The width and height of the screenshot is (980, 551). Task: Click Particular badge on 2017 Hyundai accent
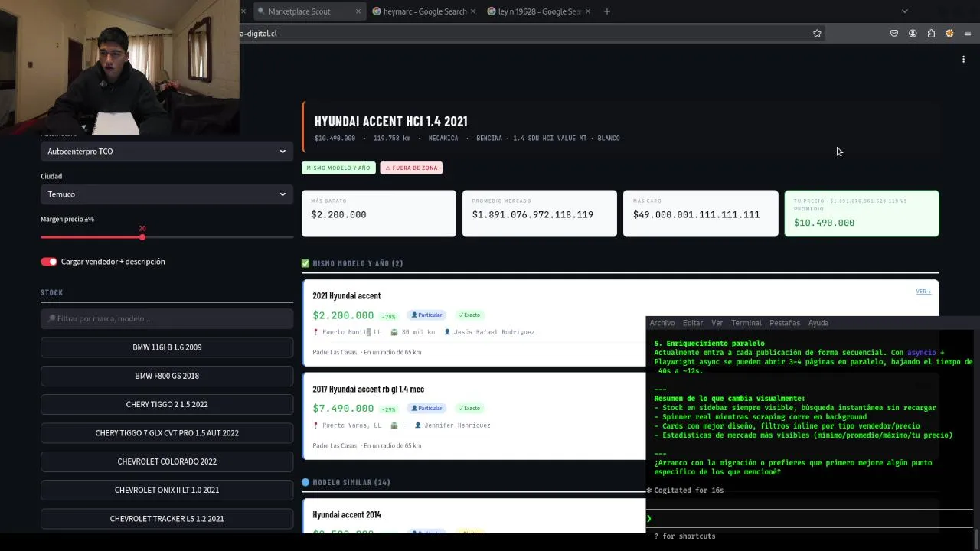click(x=426, y=408)
